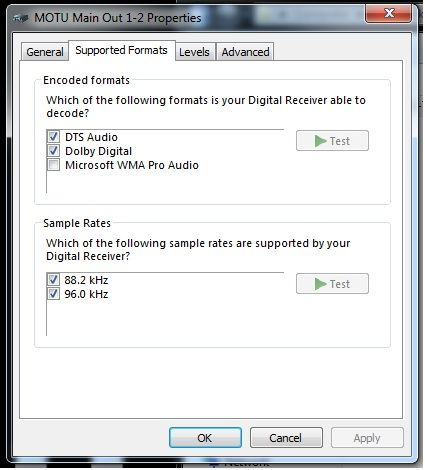The width and height of the screenshot is (425, 470).
Task: Open the Levels tab
Action: point(194,52)
